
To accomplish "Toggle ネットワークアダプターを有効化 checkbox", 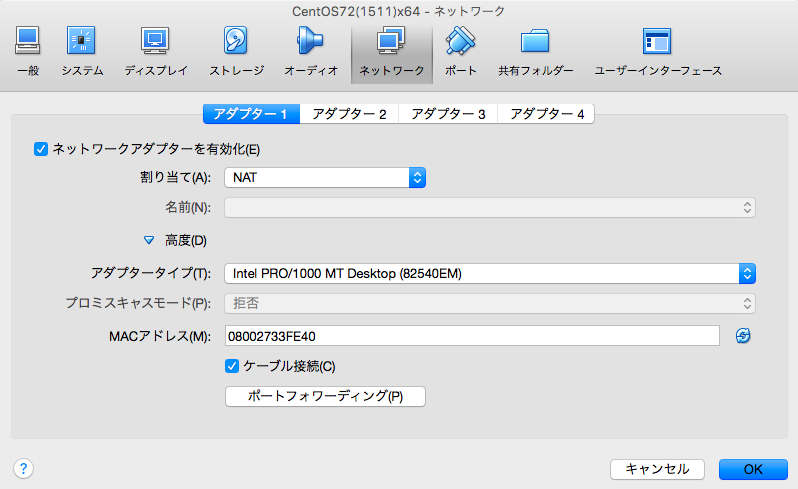I will point(41,149).
